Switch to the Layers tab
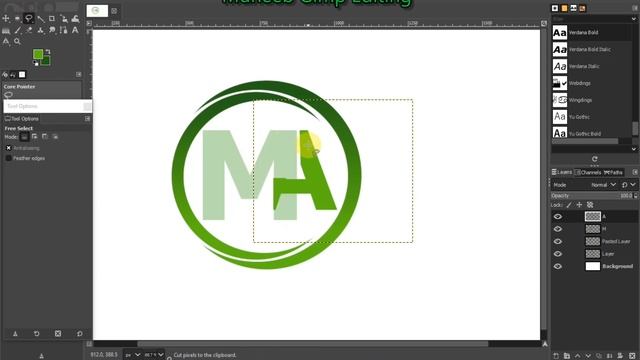The height and width of the screenshot is (360, 640). pos(562,172)
